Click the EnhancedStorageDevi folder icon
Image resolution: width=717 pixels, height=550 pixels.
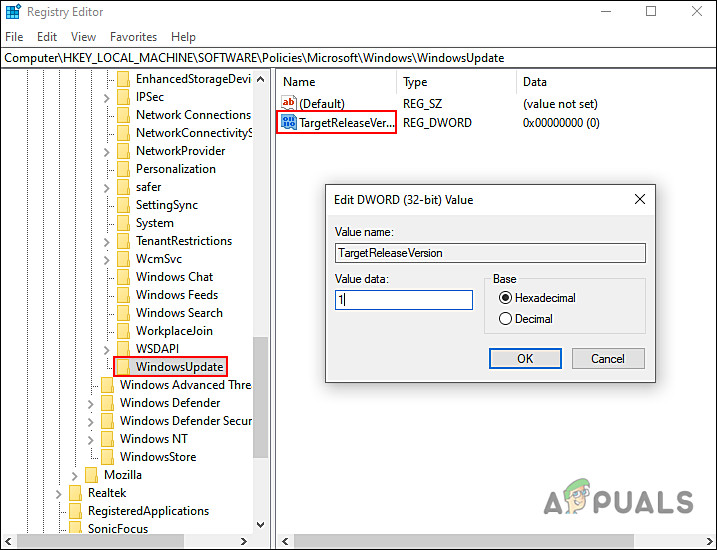123,79
